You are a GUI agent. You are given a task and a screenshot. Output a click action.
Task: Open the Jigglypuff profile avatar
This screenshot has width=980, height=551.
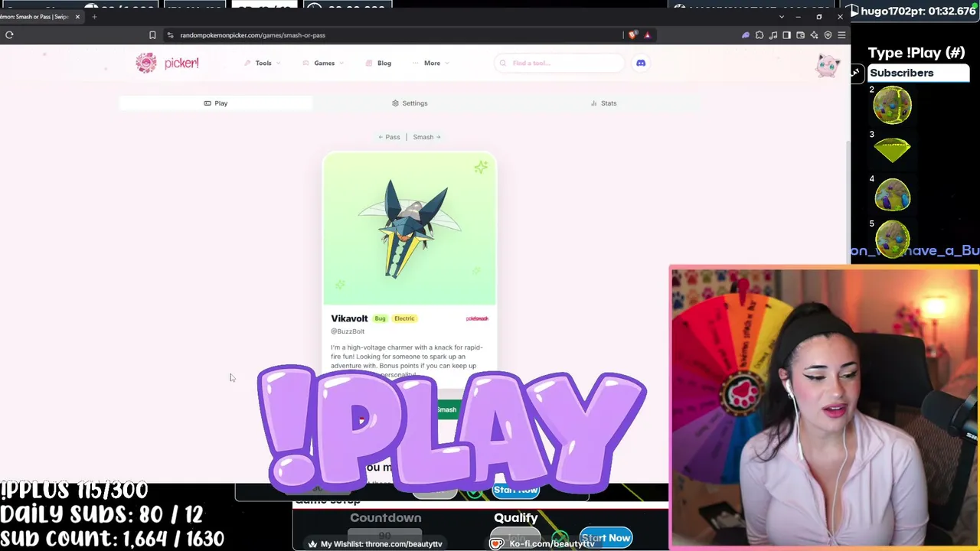[828, 65]
